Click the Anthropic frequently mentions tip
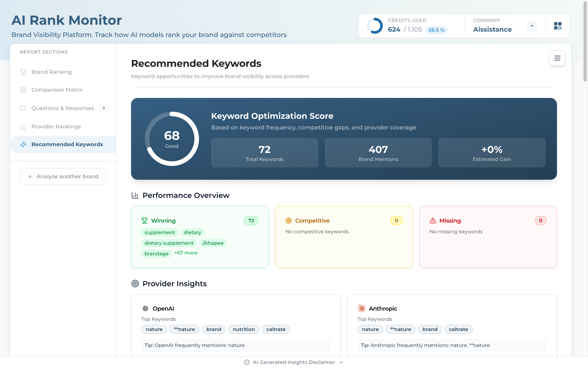Image resolution: width=588 pixels, height=368 pixels. point(452,345)
